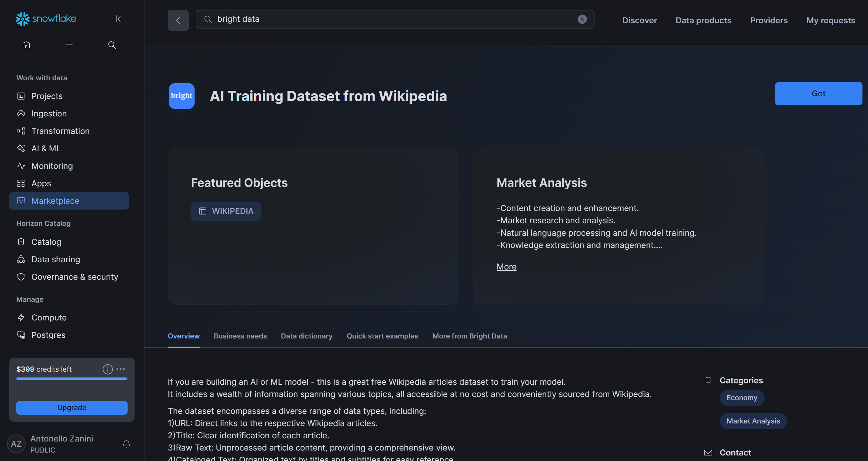Click the Contact envelope icon
The image size is (868, 461).
coord(708,453)
